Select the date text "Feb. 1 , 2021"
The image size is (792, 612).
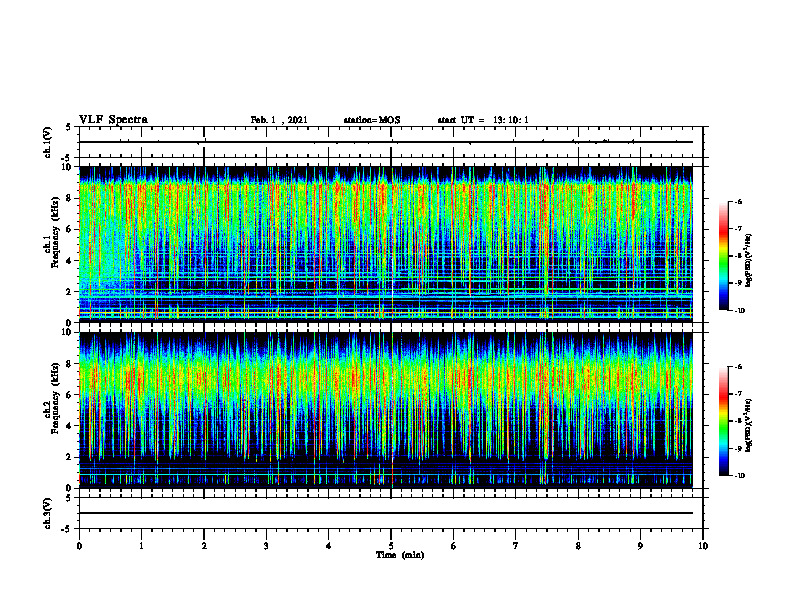(x=279, y=120)
